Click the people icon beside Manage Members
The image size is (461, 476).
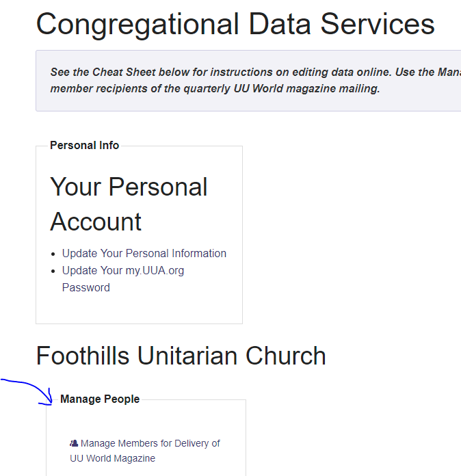pyautogui.click(x=74, y=443)
